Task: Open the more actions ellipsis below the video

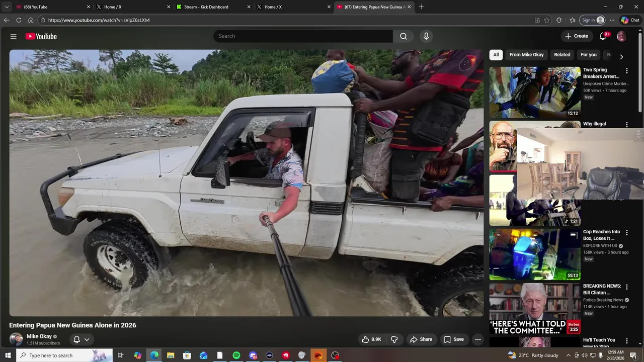Action: 477,339
